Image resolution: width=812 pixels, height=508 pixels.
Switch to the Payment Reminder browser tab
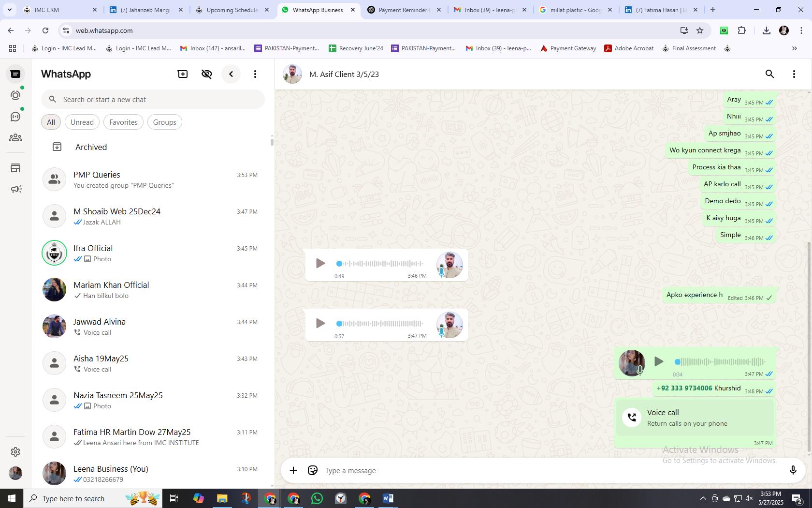[x=404, y=10]
